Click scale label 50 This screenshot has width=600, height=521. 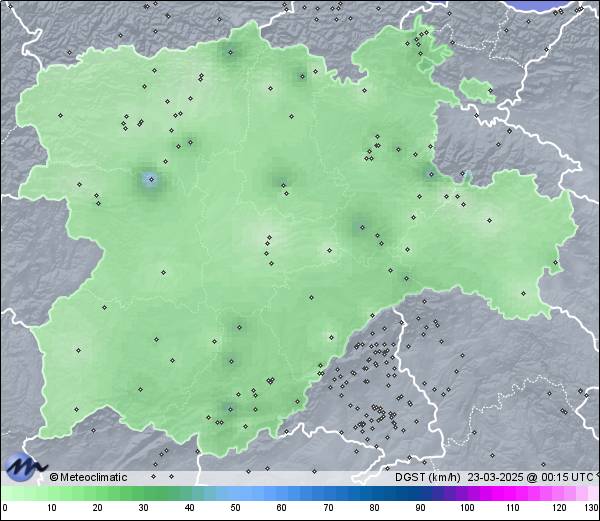click(235, 508)
